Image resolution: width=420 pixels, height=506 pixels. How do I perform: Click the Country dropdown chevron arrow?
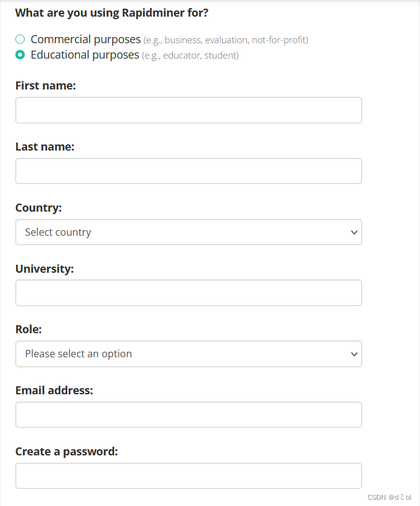353,233
